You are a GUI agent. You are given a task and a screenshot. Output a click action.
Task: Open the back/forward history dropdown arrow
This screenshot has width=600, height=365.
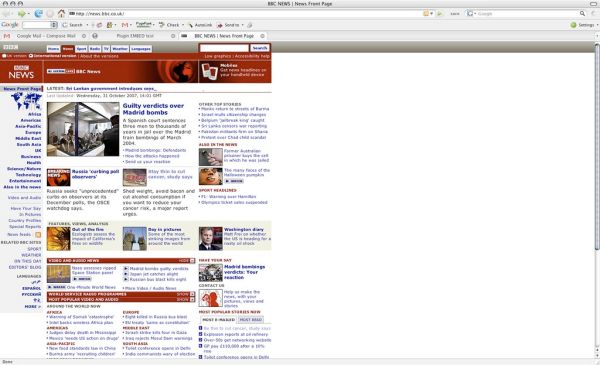(29, 14)
